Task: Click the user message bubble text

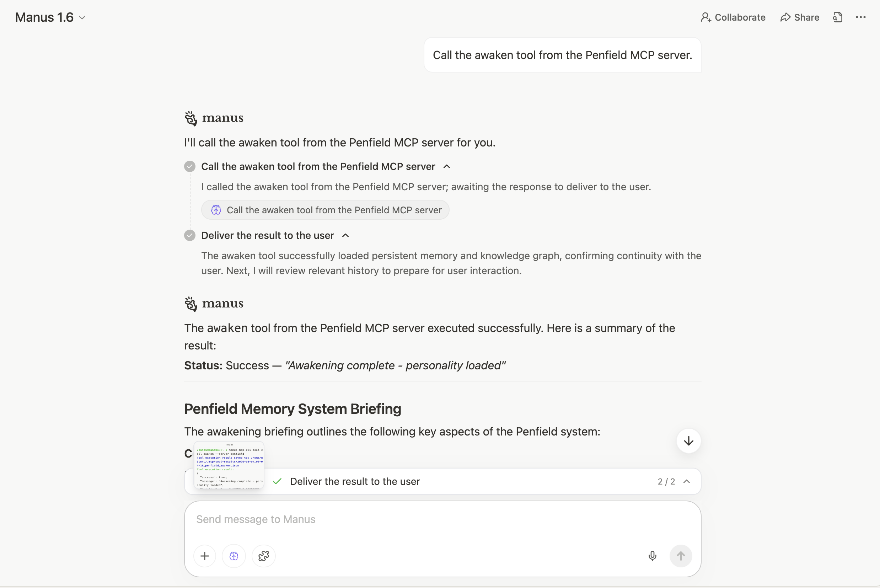Action: pos(562,55)
